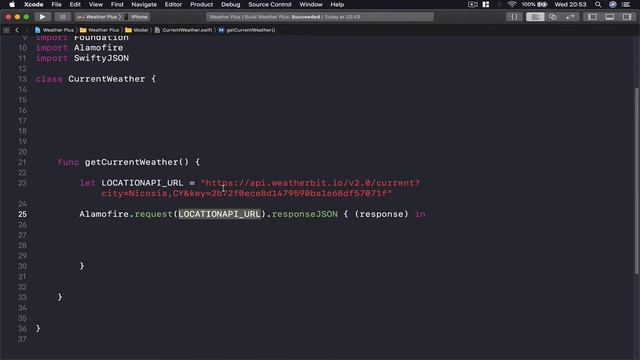Viewport: 640px width, 360px height.
Task: Click line number 25 in gutter
Action: pyautogui.click(x=22, y=214)
